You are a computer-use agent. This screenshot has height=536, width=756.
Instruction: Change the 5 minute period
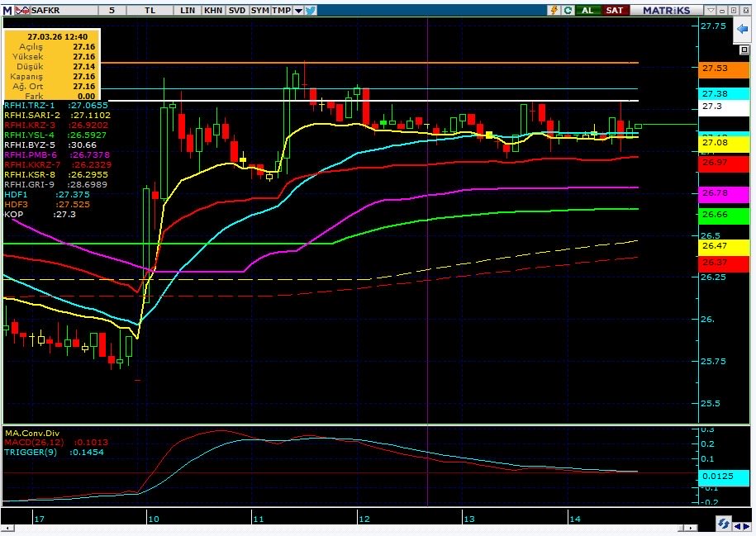[112, 10]
